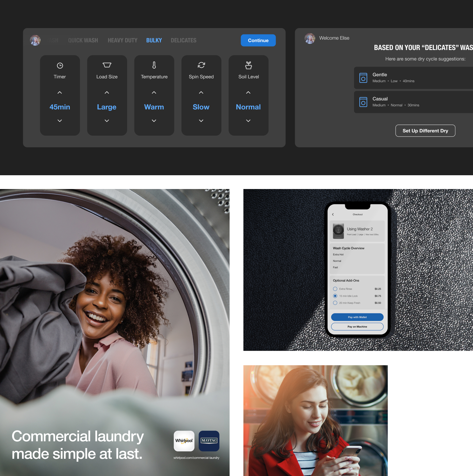Click the Temperature thermometer icon
This screenshot has width=473, height=476.
point(154,65)
